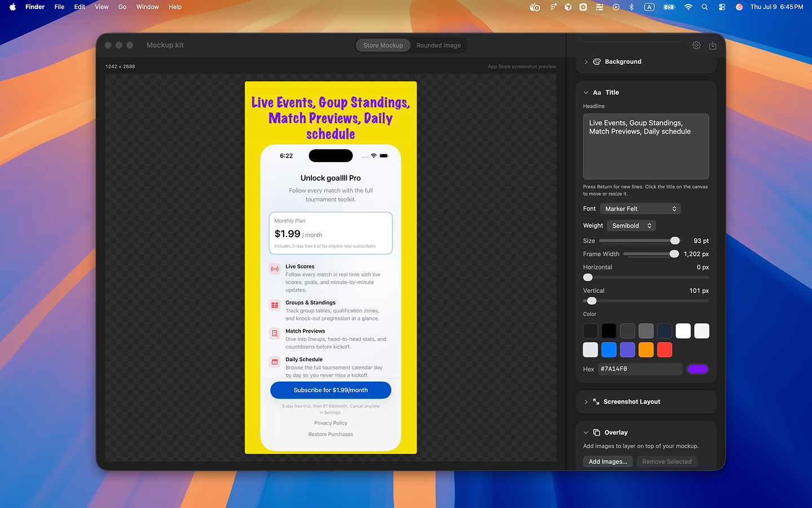The height and width of the screenshot is (508, 812).
Task: Select the red color swatch
Action: (x=665, y=350)
